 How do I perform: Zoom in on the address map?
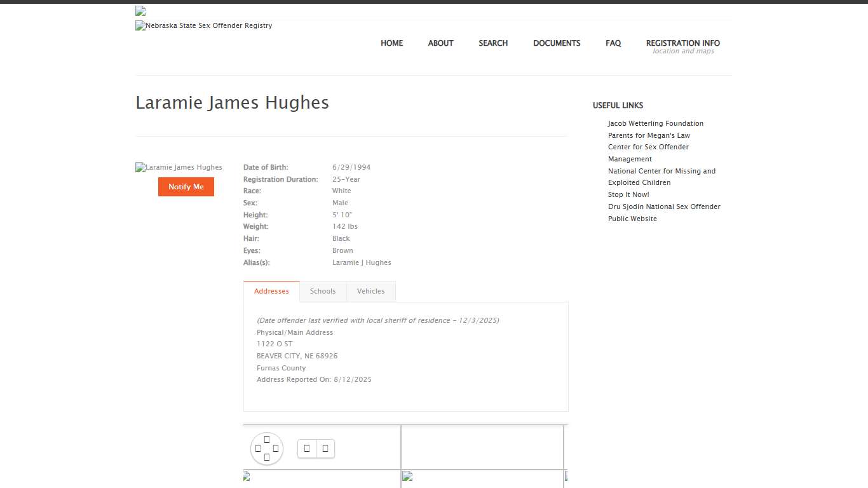[307, 448]
